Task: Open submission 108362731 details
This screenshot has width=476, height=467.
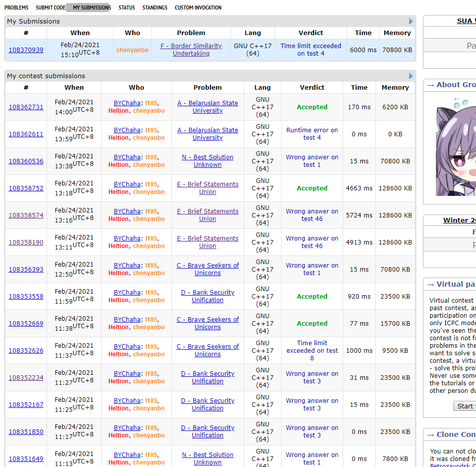Action: pyautogui.click(x=26, y=107)
